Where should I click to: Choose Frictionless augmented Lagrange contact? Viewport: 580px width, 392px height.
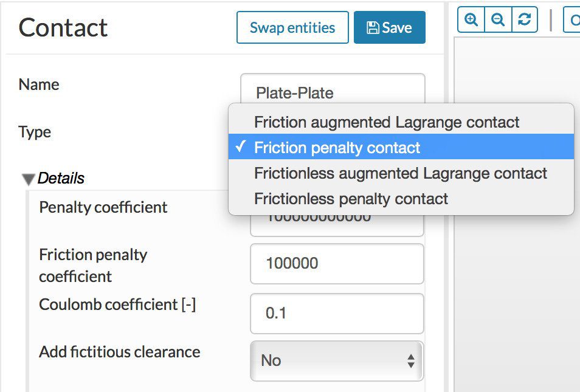tap(401, 173)
